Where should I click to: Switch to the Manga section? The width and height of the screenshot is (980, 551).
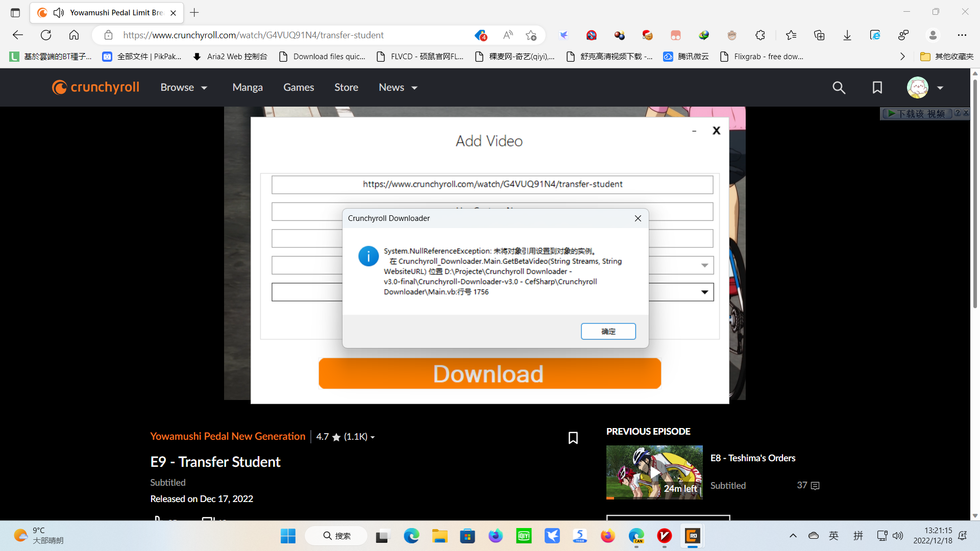pyautogui.click(x=247, y=87)
